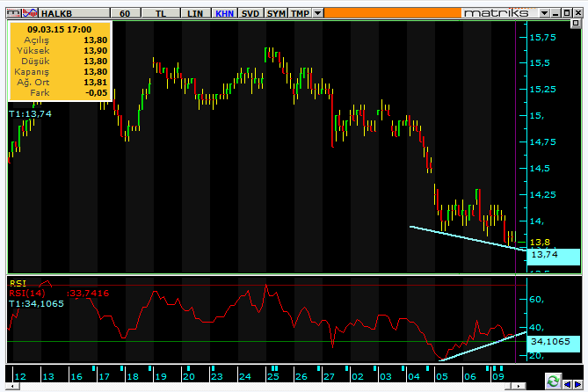Open the dropdown arrow next to TMP

point(317,13)
